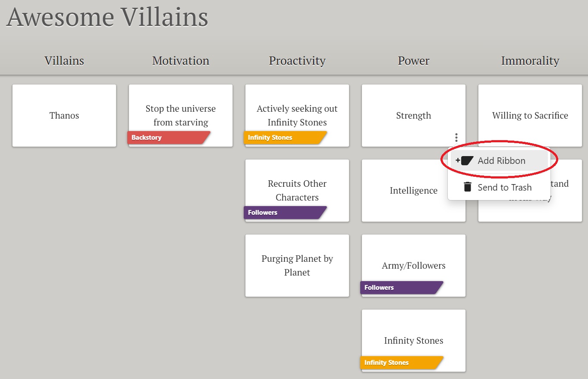Click the Followers ribbon on the Army/Followers card
The width and height of the screenshot is (588, 379).
[x=402, y=288]
